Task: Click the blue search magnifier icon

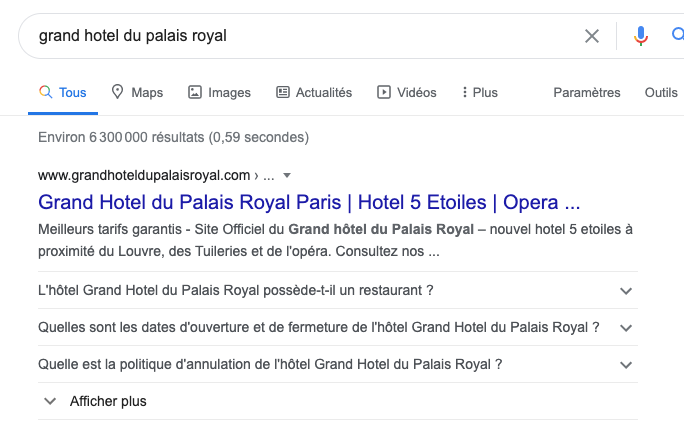Action: click(x=677, y=35)
